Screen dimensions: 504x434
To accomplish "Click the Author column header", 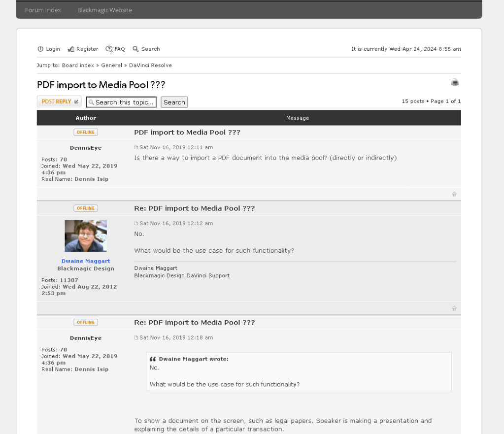I will tap(86, 118).
